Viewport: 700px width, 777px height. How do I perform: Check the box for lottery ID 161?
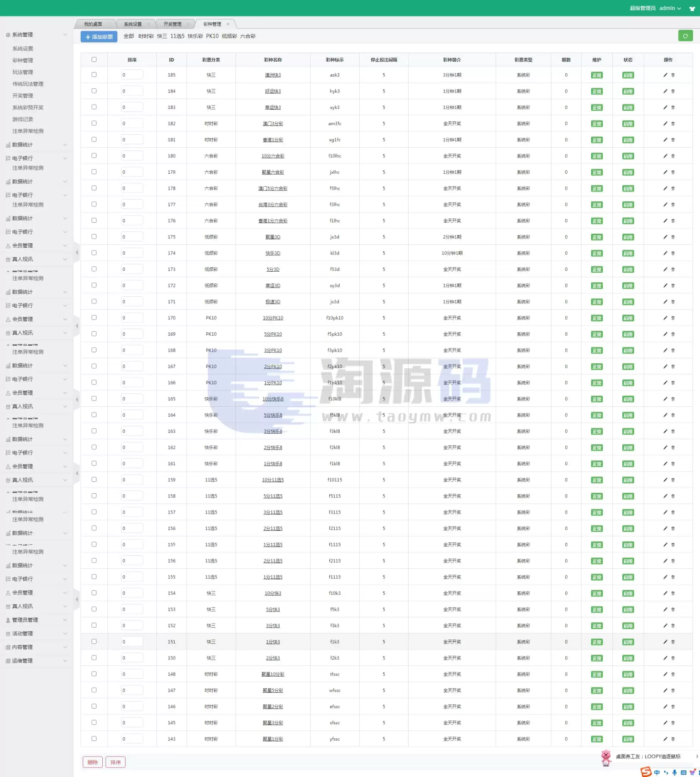[x=94, y=463]
